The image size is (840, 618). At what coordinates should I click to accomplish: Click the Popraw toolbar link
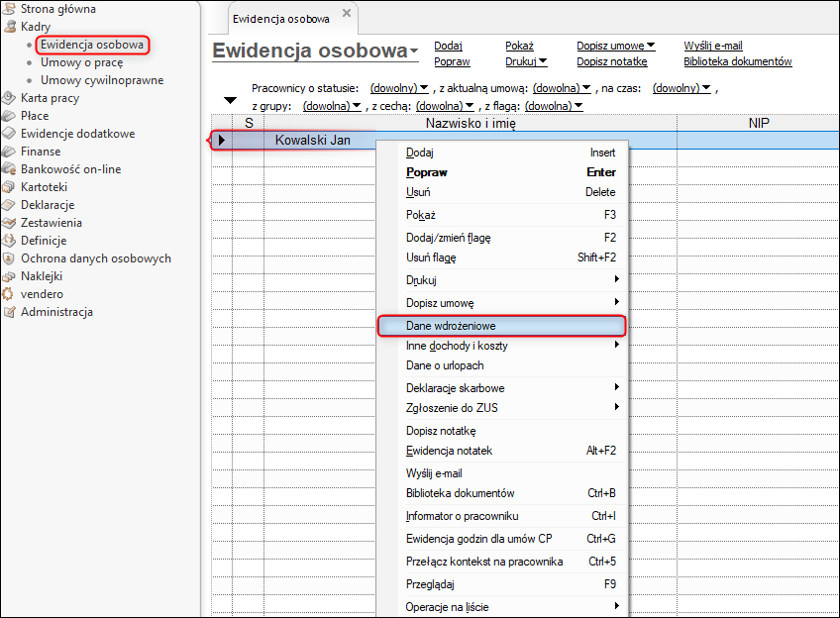[x=452, y=61]
